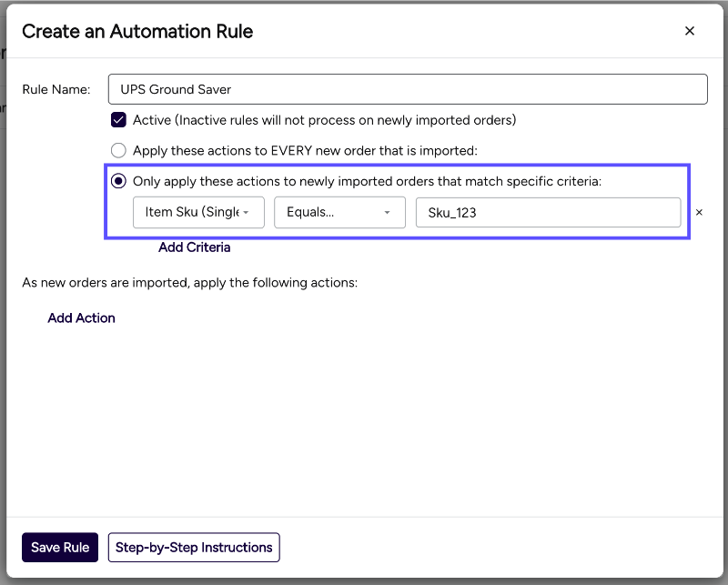Click the Add Action link
The image size is (728, 585).
tap(81, 318)
